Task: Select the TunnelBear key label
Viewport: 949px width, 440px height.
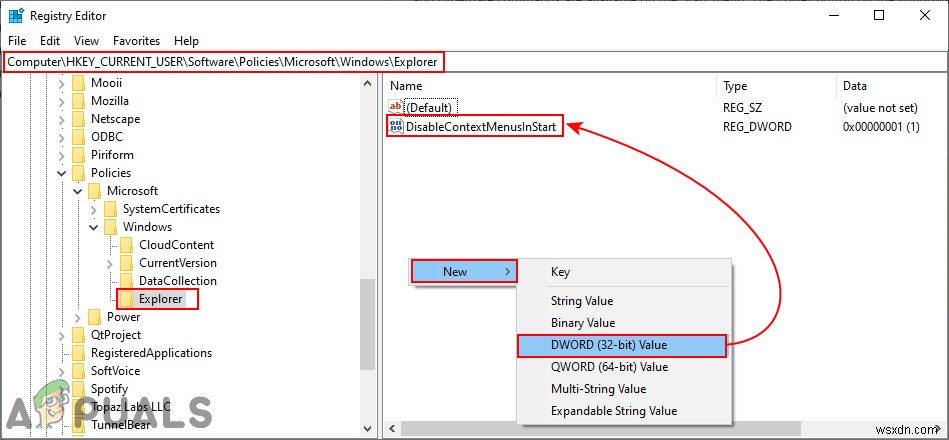Action: coord(120,425)
